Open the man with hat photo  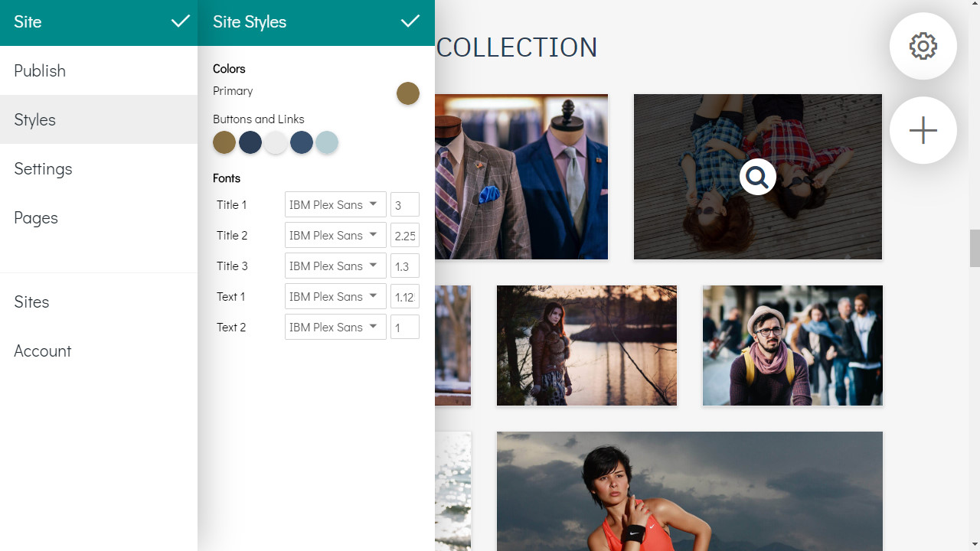[x=792, y=345]
